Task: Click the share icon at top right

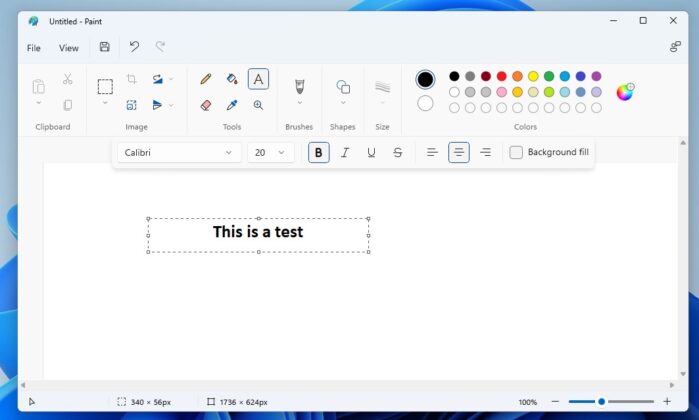Action: pos(675,47)
